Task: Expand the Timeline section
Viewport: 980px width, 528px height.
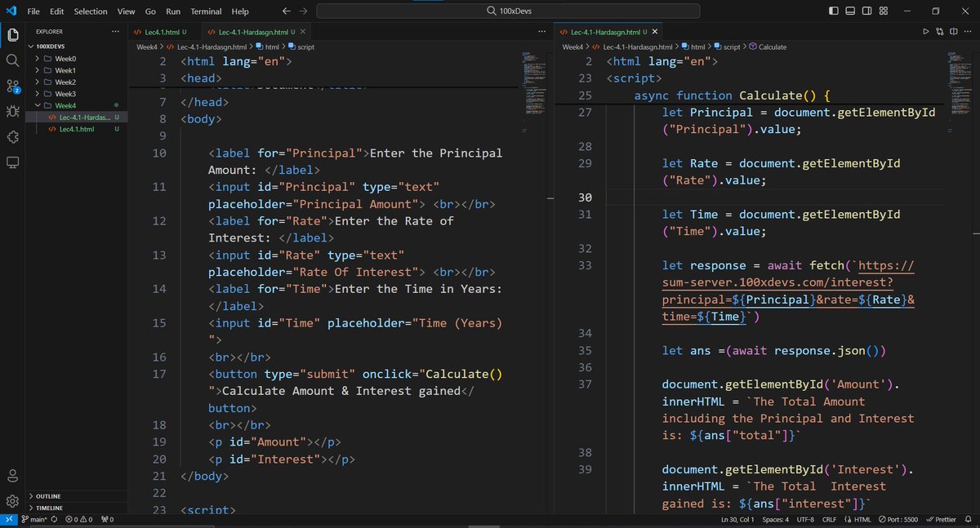Action: 76,508
